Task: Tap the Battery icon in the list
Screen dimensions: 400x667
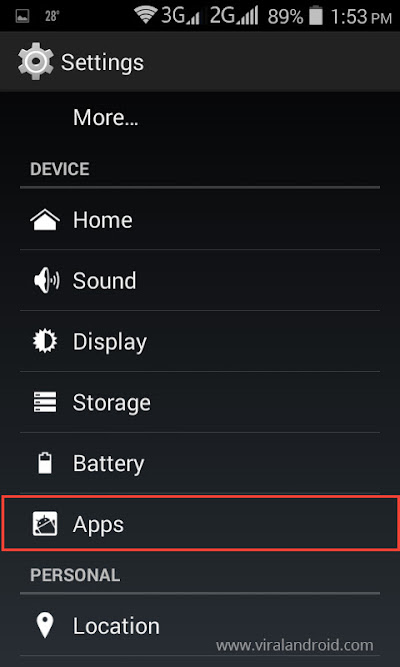Action: pos(45,463)
